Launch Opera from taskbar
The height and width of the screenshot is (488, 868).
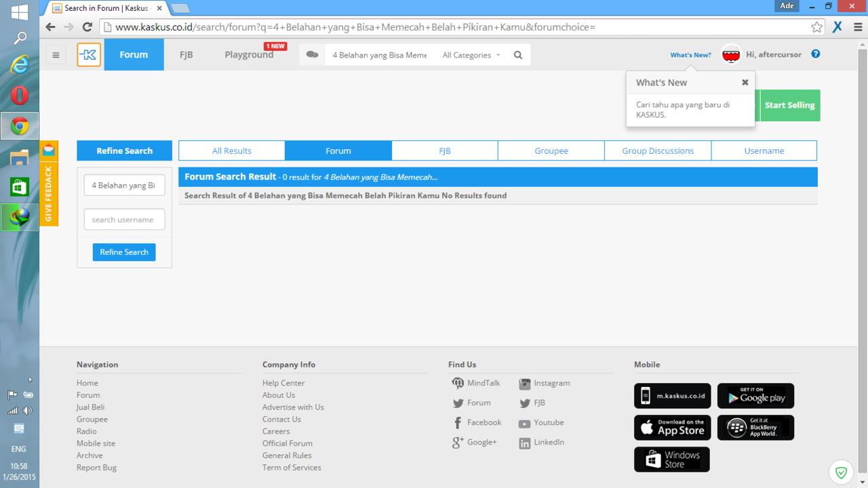pyautogui.click(x=20, y=96)
